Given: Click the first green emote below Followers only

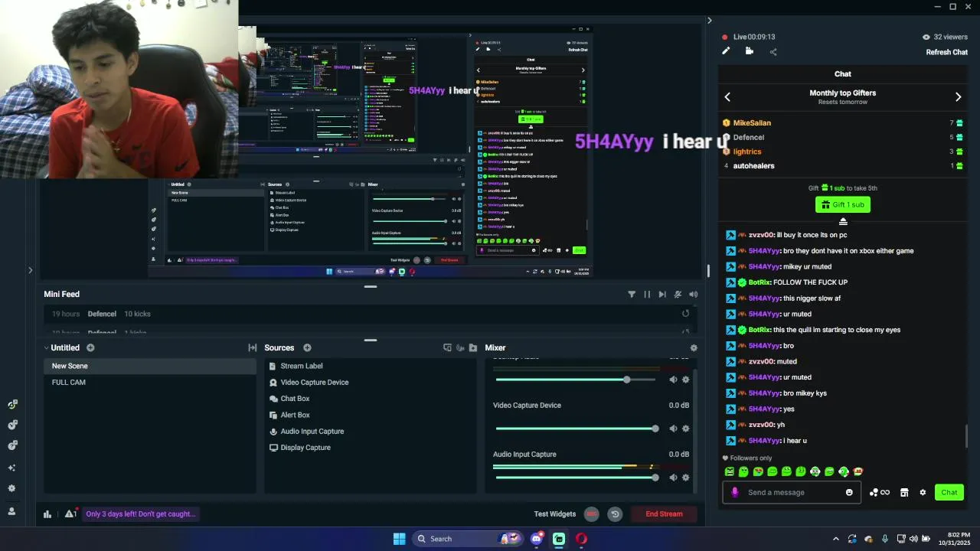Looking at the screenshot, I should click(x=729, y=471).
